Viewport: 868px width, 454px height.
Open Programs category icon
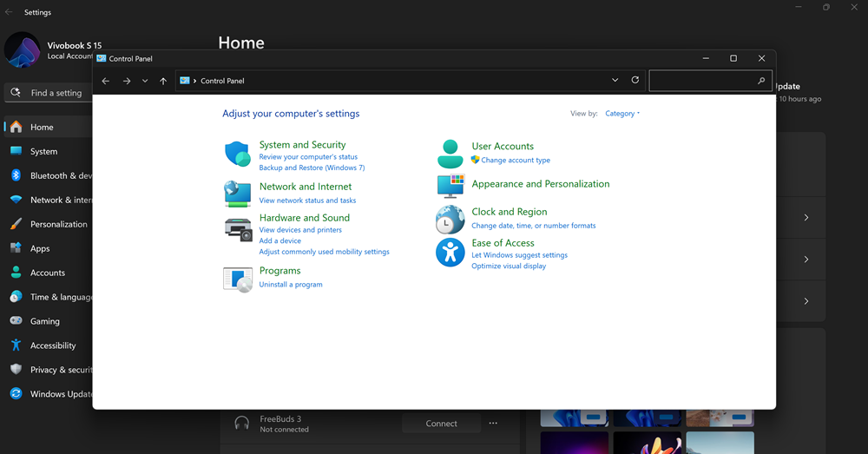coord(238,280)
